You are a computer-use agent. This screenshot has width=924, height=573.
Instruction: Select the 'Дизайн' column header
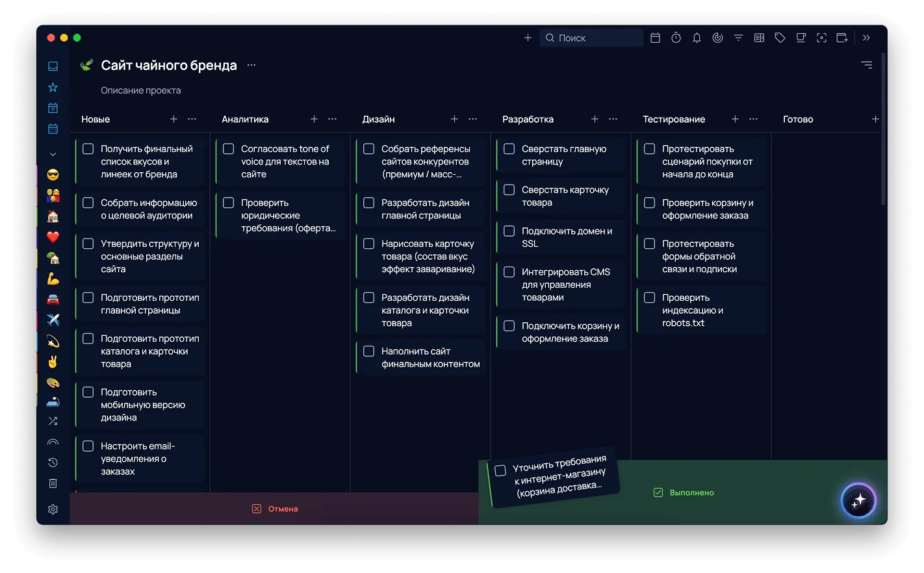pos(379,120)
